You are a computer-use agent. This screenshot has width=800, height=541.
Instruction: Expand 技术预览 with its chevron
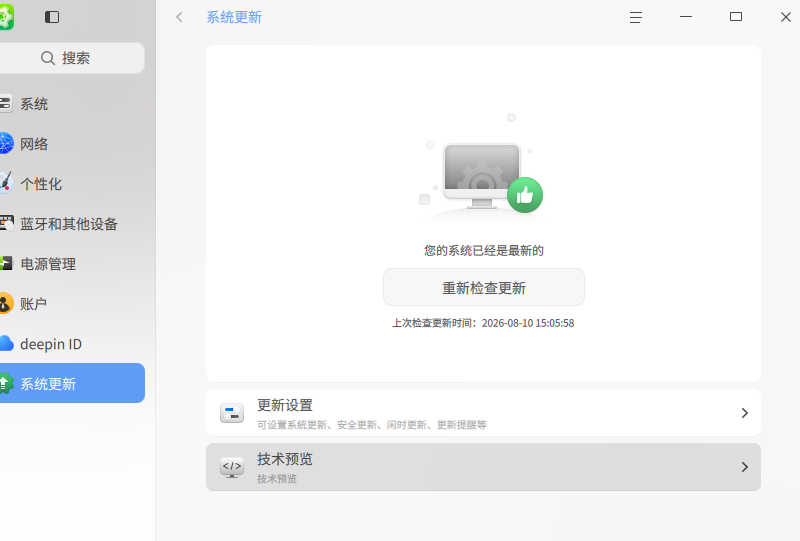[744, 467]
